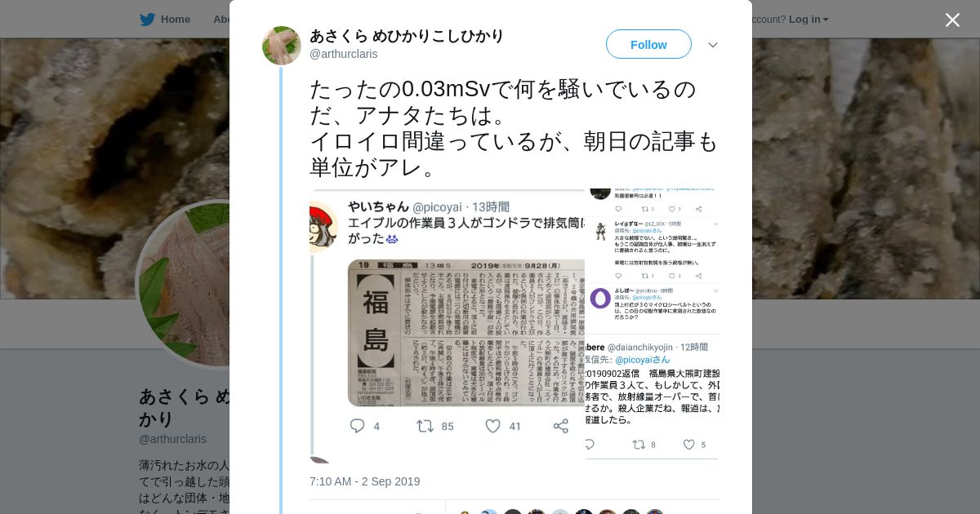Open the right-side replies screenshot image
This screenshot has height=514, width=980.
653,326
